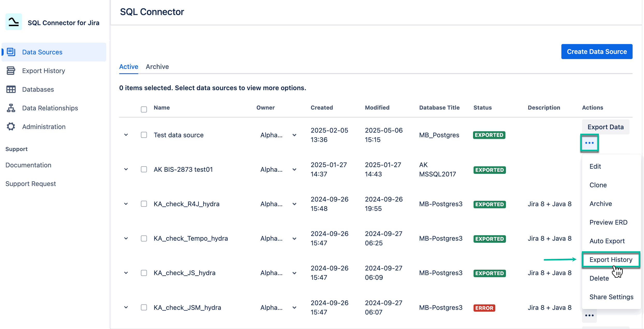Expand the AK BIS-2873 test01 row
This screenshot has width=644, height=329.
[126, 169]
